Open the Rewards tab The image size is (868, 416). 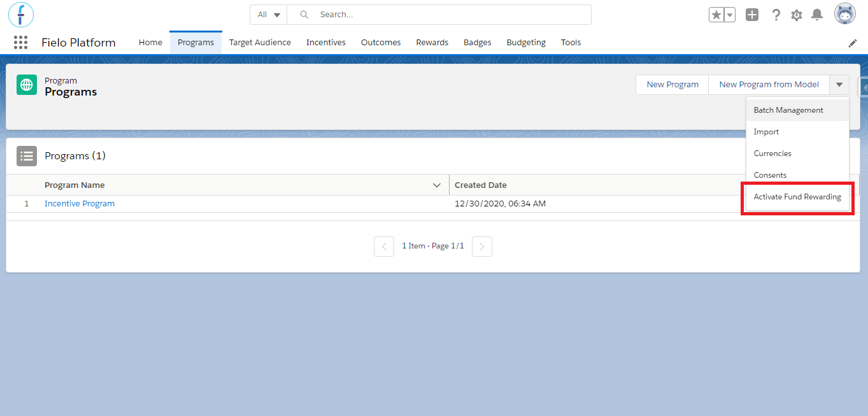point(432,43)
